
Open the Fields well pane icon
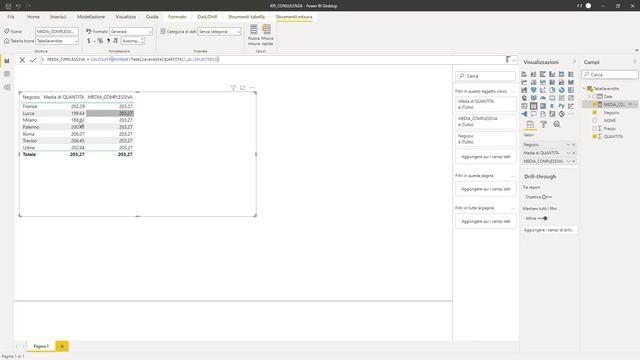tap(530, 124)
